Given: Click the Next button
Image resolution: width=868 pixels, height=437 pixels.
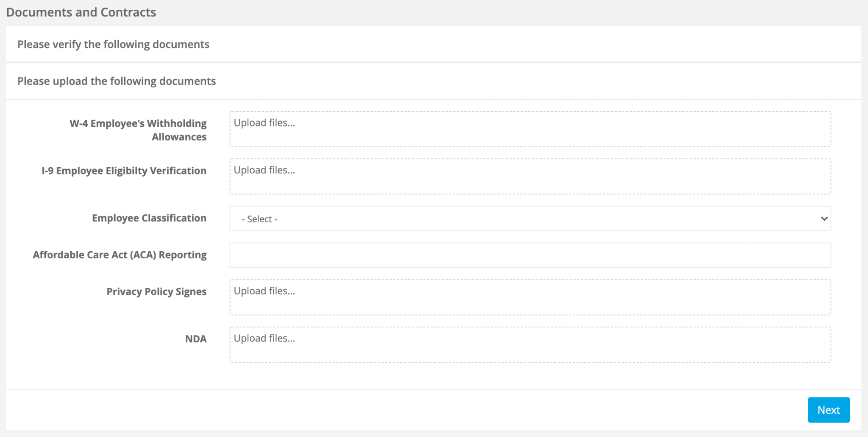Looking at the screenshot, I should [828, 410].
